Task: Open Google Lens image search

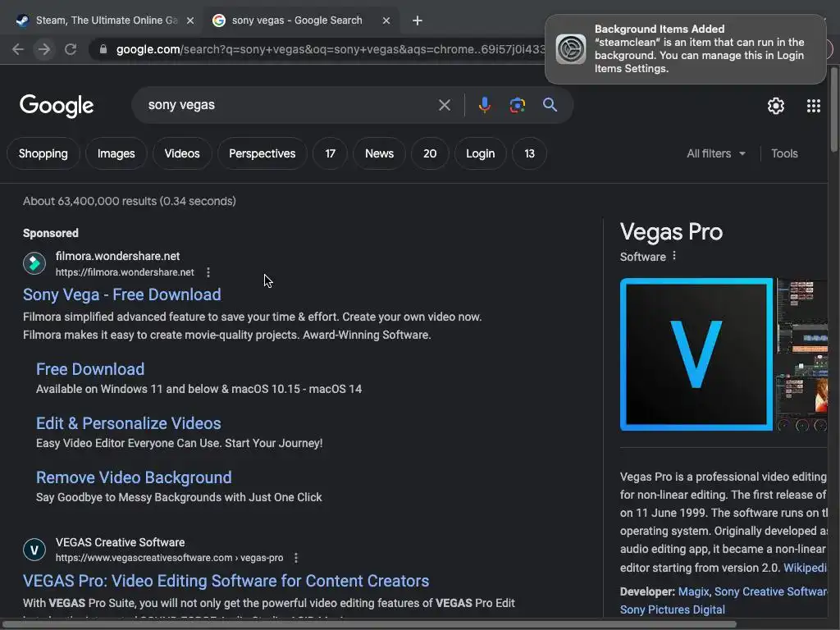Action: point(517,105)
